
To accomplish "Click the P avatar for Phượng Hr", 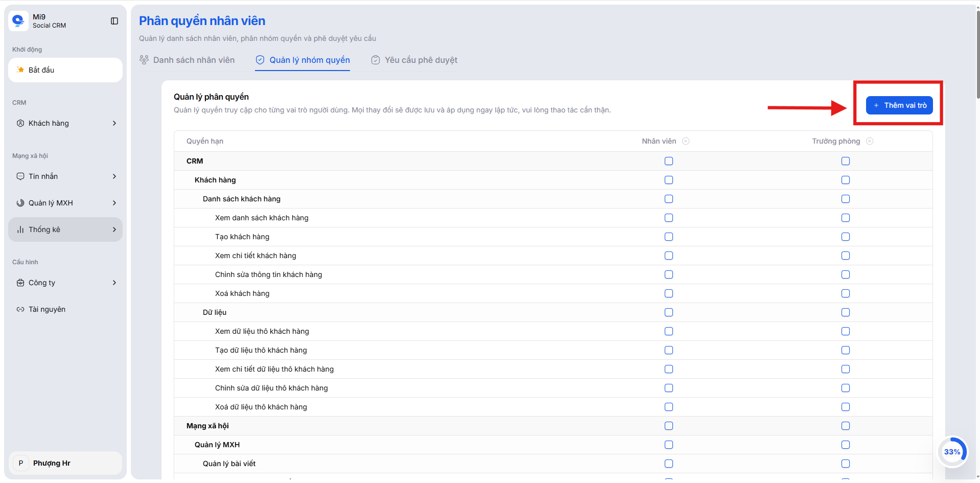I will [21, 463].
